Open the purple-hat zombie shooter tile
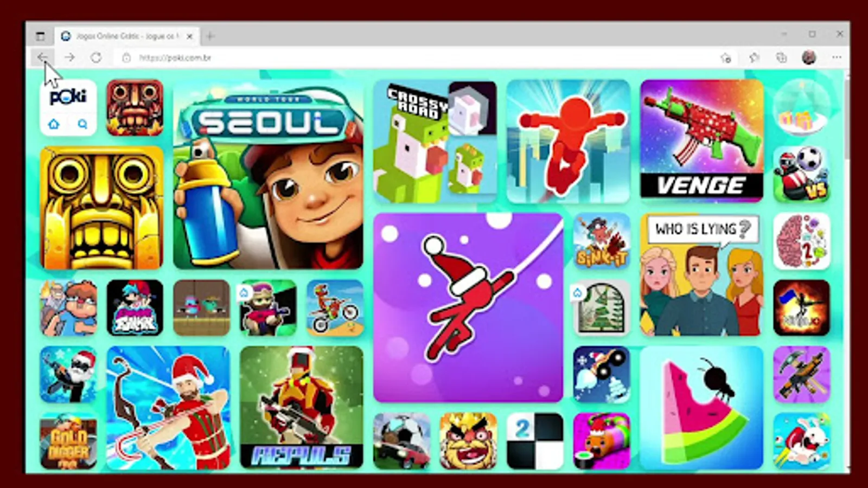 click(268, 307)
